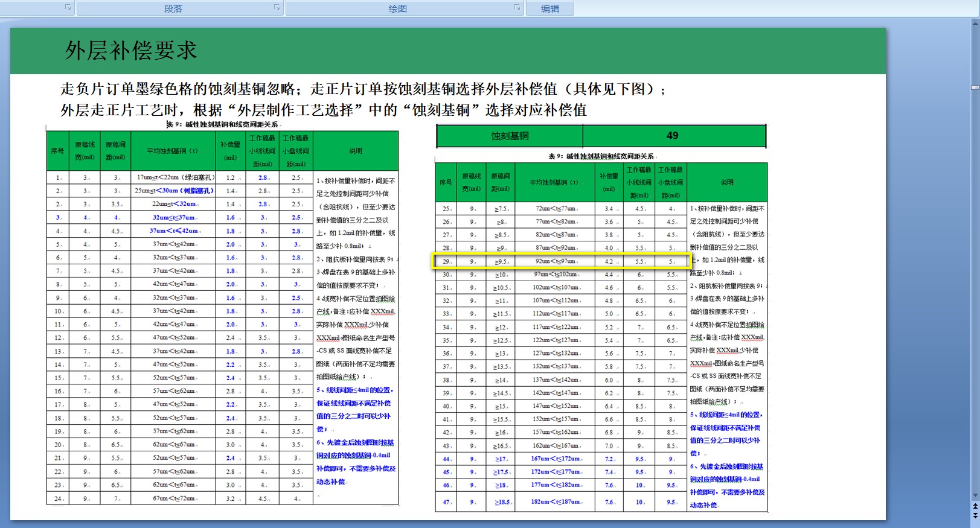This screenshot has width=980, height=528.
Task: Click the 绘图 ribbon group label
Action: (x=397, y=8)
